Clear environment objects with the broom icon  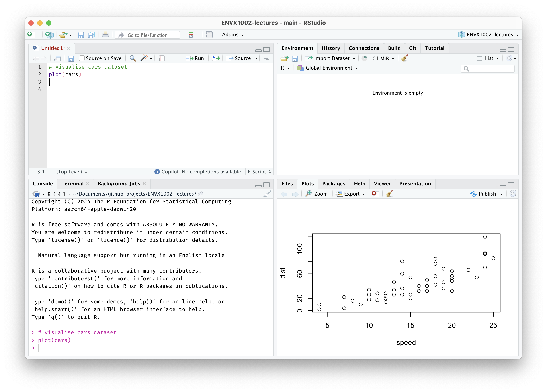click(404, 58)
